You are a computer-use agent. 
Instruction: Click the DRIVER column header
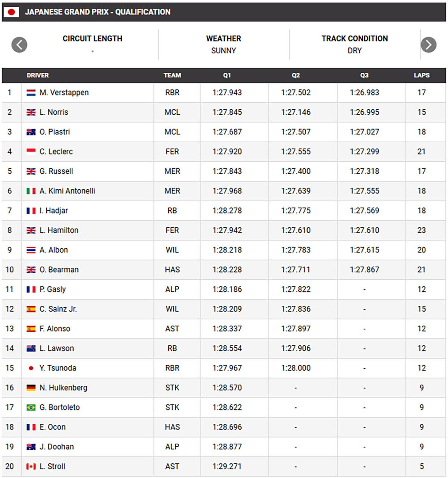pos(38,75)
